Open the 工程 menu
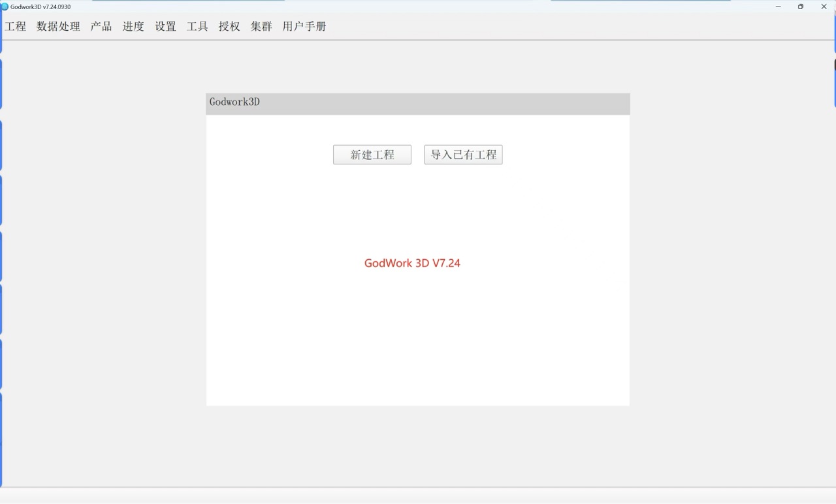The width and height of the screenshot is (836, 504). click(x=16, y=27)
